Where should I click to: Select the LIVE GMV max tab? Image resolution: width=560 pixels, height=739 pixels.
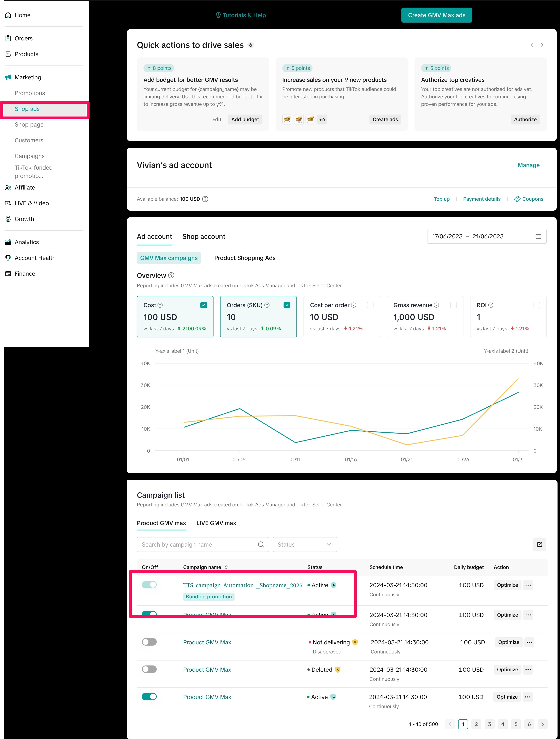coord(216,523)
